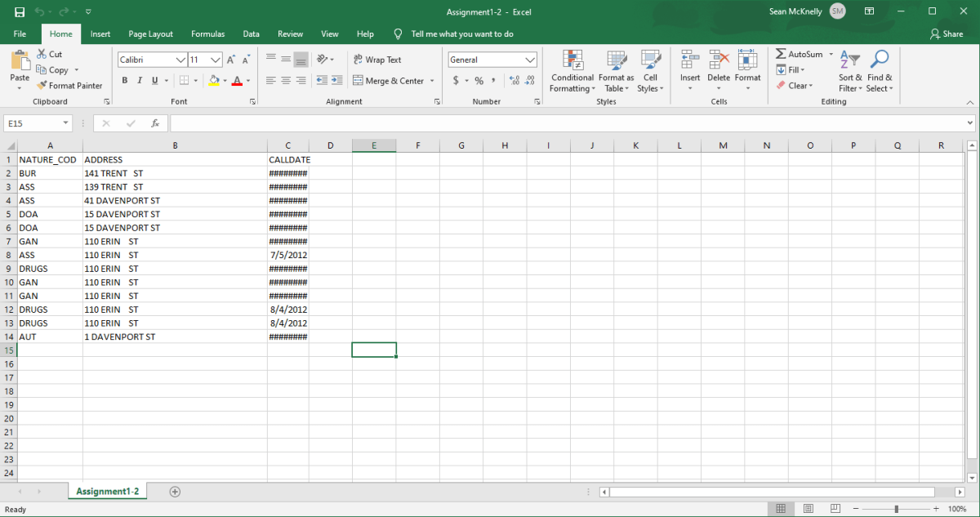980x517 pixels.
Task: Open the font size dropdown
Action: click(216, 60)
